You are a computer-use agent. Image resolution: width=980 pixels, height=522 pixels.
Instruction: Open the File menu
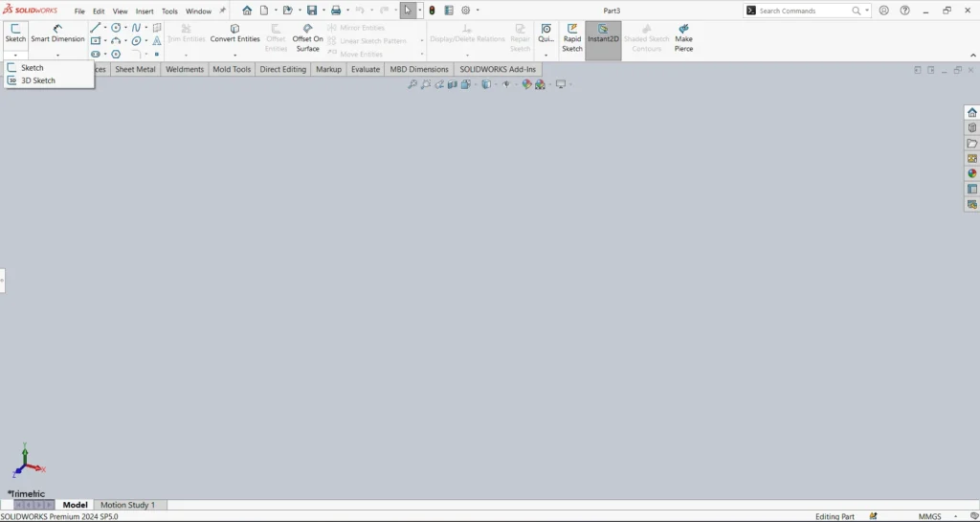coord(80,11)
